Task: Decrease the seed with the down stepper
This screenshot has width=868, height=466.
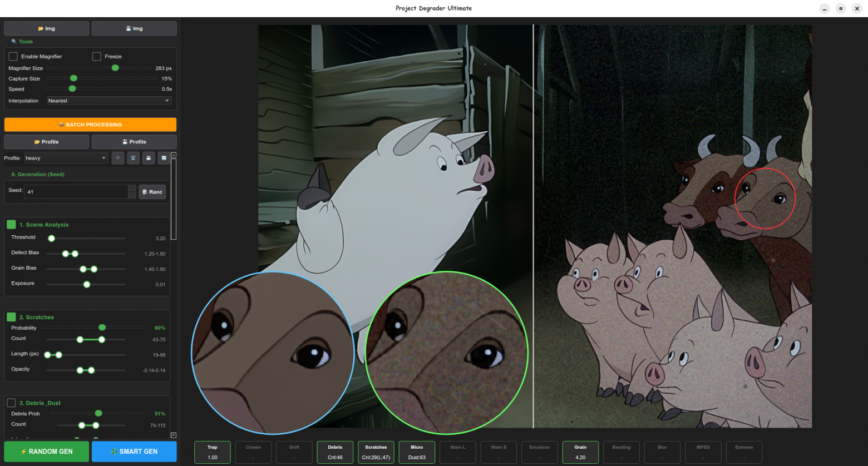Action: pyautogui.click(x=132, y=195)
